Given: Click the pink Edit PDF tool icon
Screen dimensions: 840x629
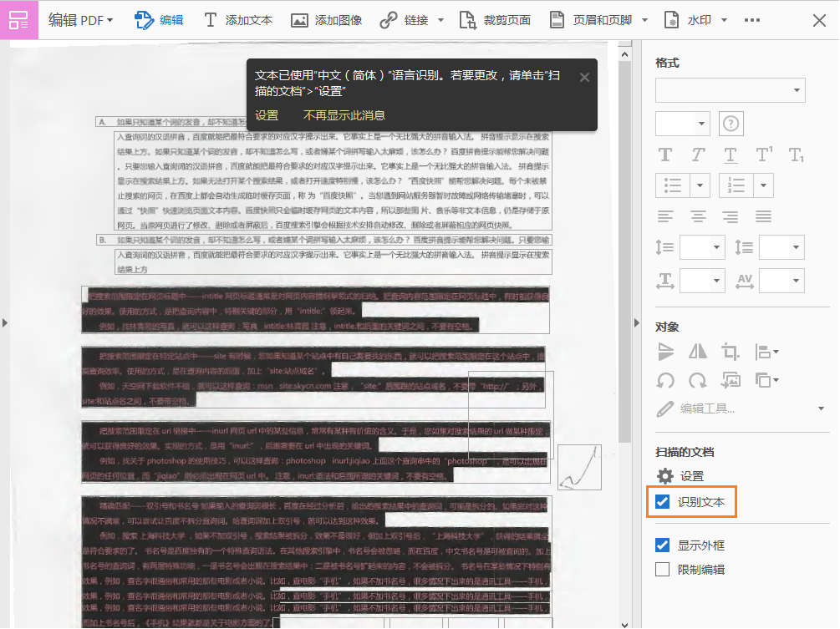Looking at the screenshot, I should (18, 20).
